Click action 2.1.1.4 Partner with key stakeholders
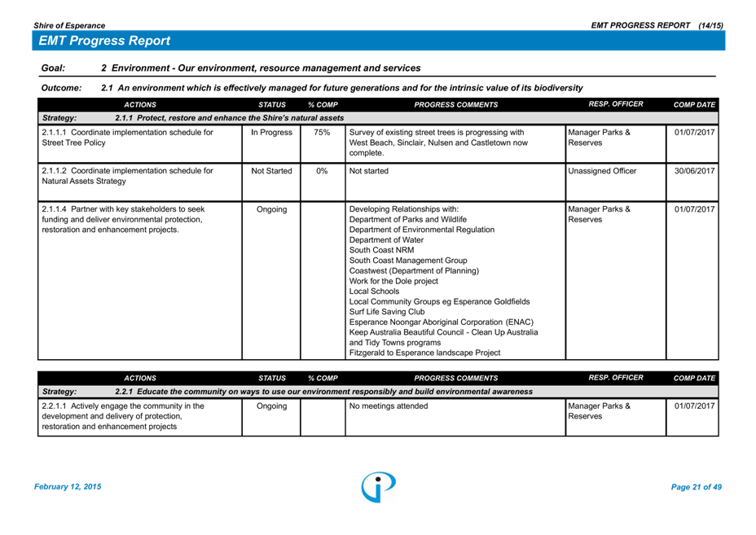The width and height of the screenshot is (756, 535). pos(122,220)
